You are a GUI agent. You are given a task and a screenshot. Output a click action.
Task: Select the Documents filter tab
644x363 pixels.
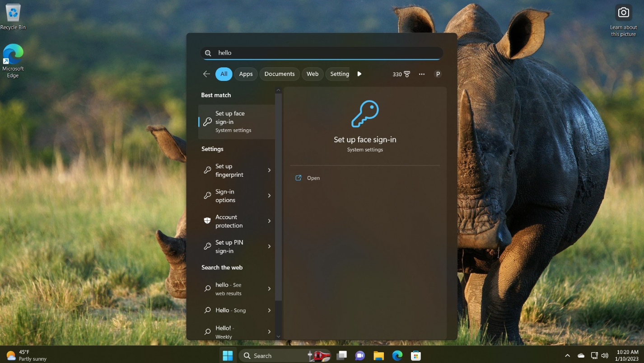click(279, 74)
